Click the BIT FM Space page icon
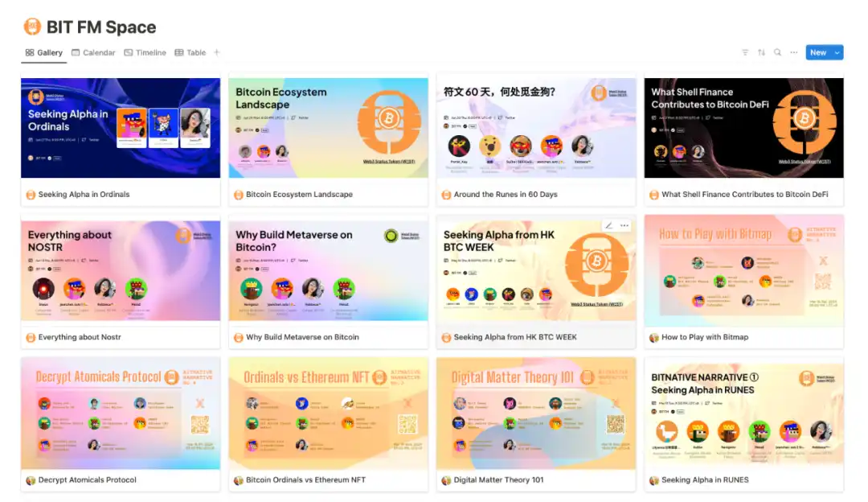This screenshot has height=502, width=868. [32, 27]
